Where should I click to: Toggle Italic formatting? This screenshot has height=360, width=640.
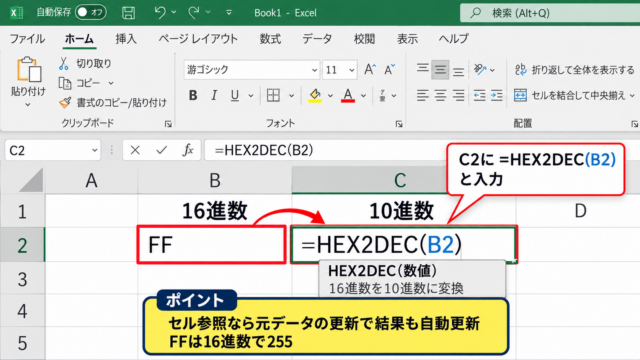click(213, 96)
